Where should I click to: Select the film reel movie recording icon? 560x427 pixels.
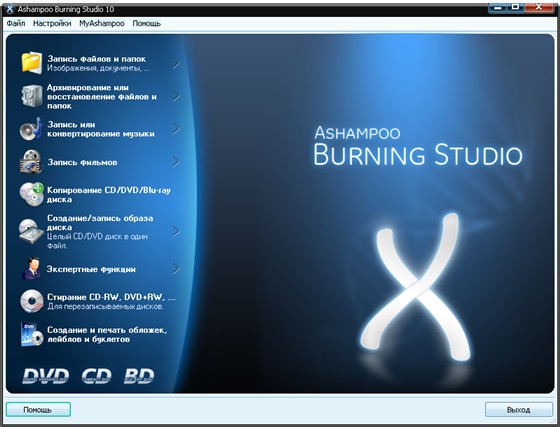[31, 162]
